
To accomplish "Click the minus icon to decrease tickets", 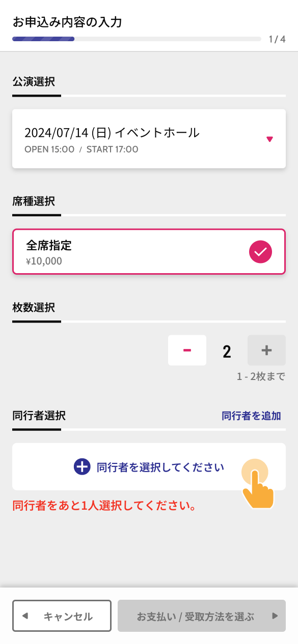I will click(x=187, y=350).
